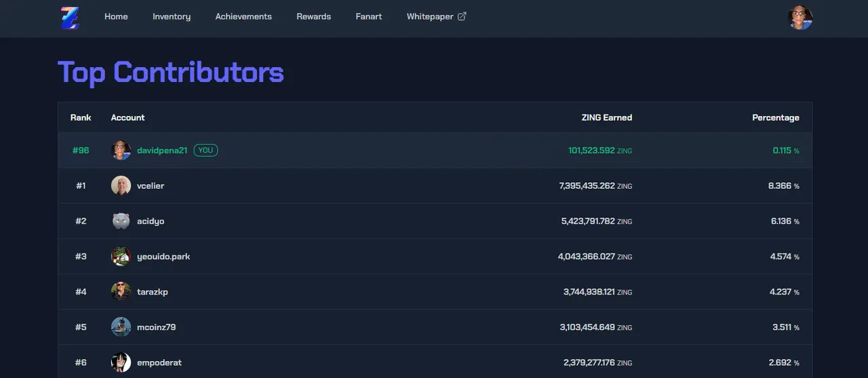The width and height of the screenshot is (868, 378).
Task: Click the 4.574 % percentage
Action: point(785,257)
